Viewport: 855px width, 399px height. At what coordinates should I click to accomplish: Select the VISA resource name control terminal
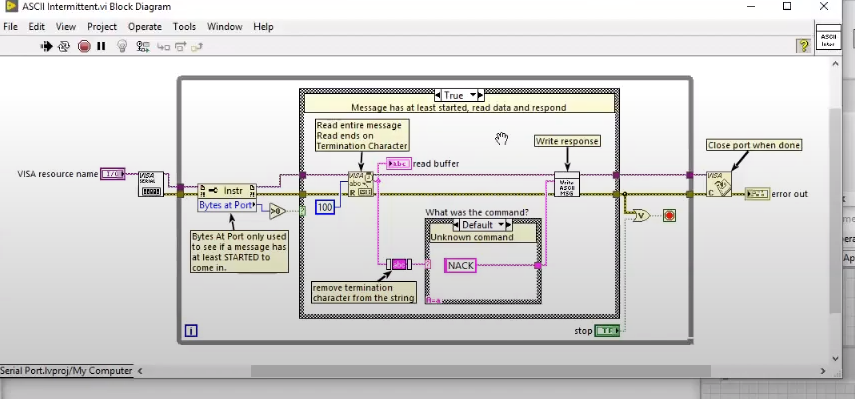pos(113,174)
